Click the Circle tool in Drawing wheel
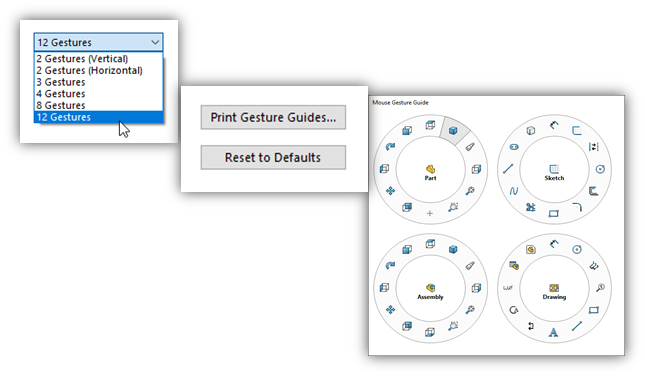Viewport: 645px width, 376px height. point(577,249)
